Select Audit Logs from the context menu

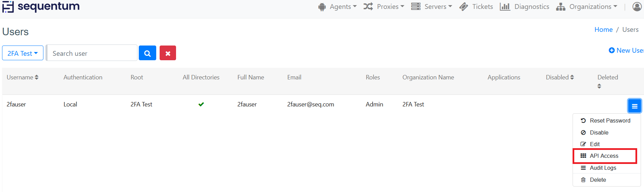click(603, 168)
